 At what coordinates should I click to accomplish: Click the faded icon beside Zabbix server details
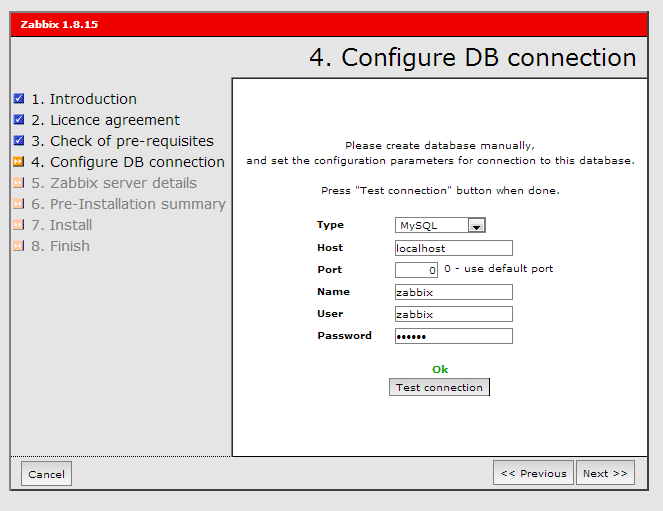(19, 183)
